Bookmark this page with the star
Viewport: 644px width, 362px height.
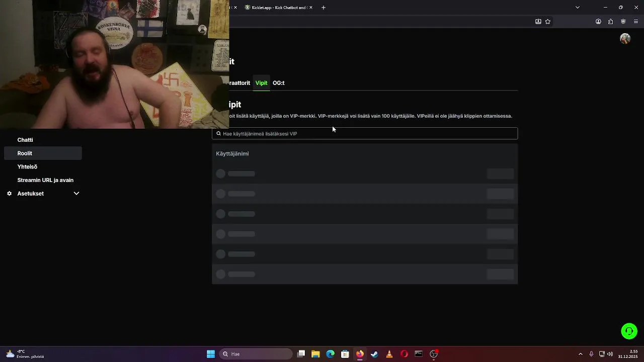[548, 22]
